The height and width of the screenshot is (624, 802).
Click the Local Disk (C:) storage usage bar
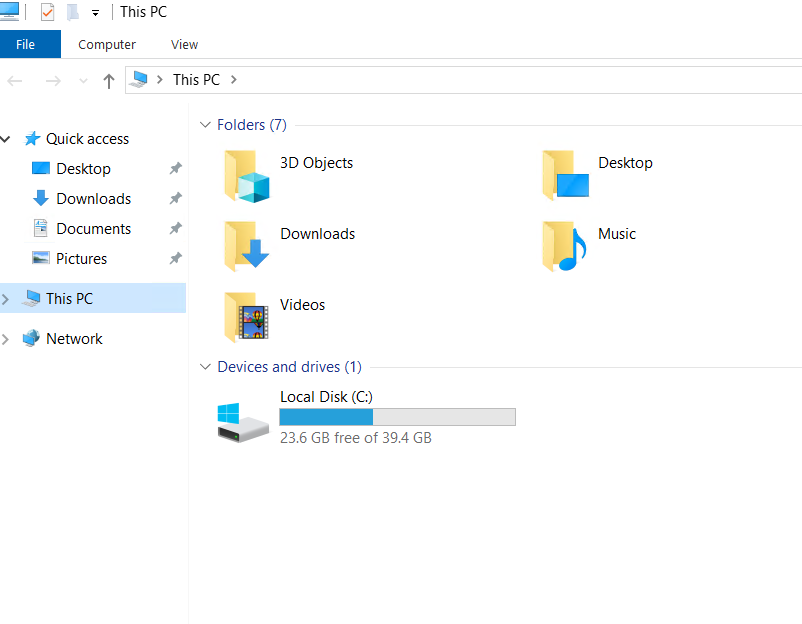[x=397, y=417]
